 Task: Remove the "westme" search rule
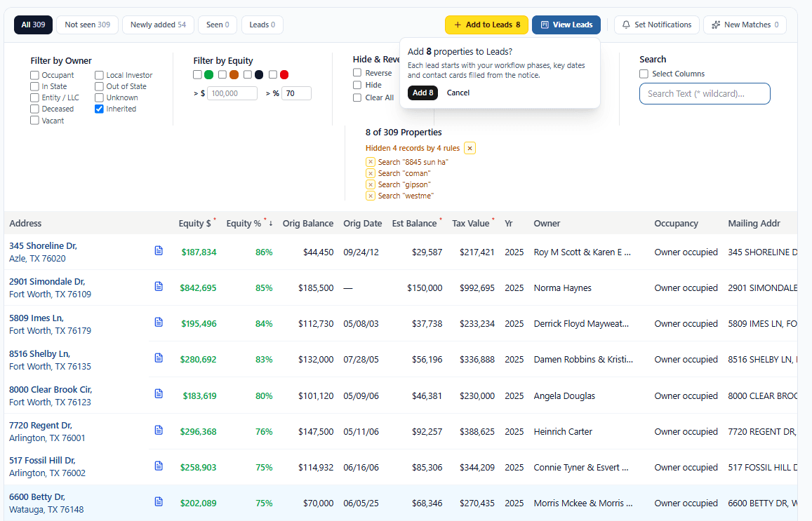click(x=371, y=196)
